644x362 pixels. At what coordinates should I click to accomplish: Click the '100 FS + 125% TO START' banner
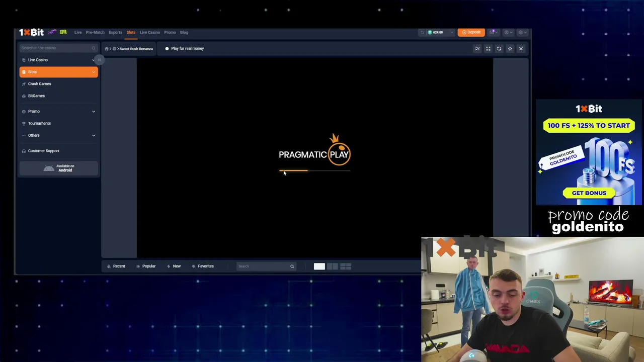pyautogui.click(x=589, y=126)
